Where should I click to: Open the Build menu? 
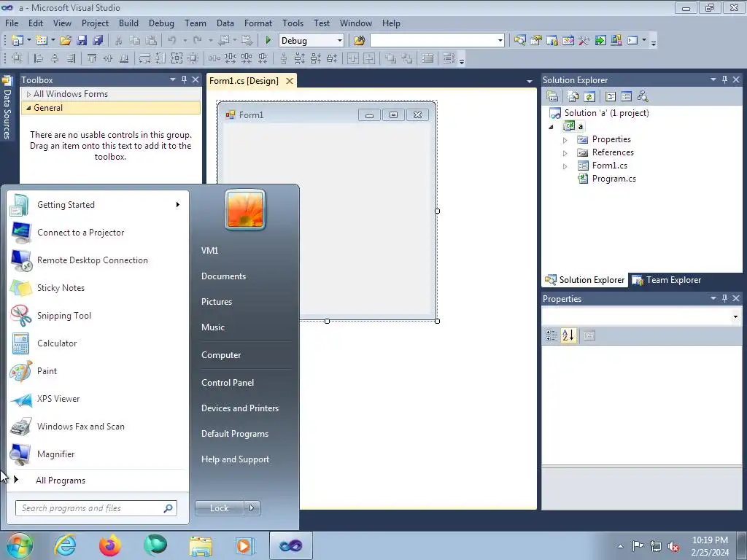128,23
